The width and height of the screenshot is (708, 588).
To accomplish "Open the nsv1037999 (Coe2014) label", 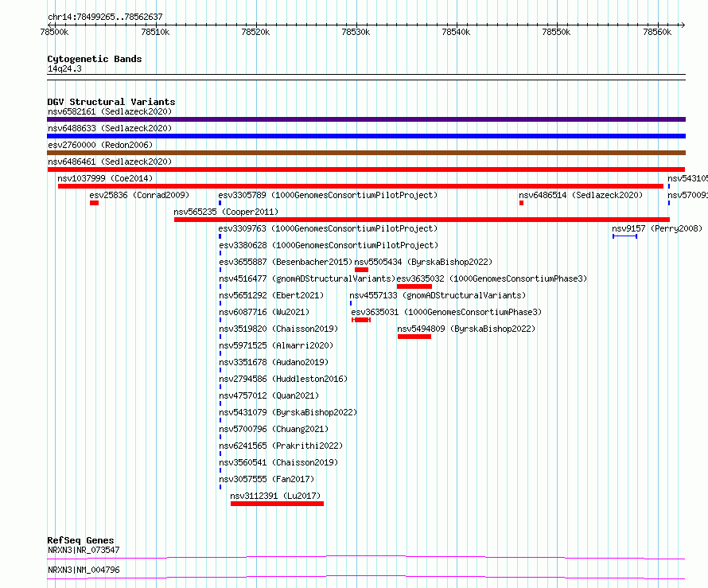I will point(105,178).
